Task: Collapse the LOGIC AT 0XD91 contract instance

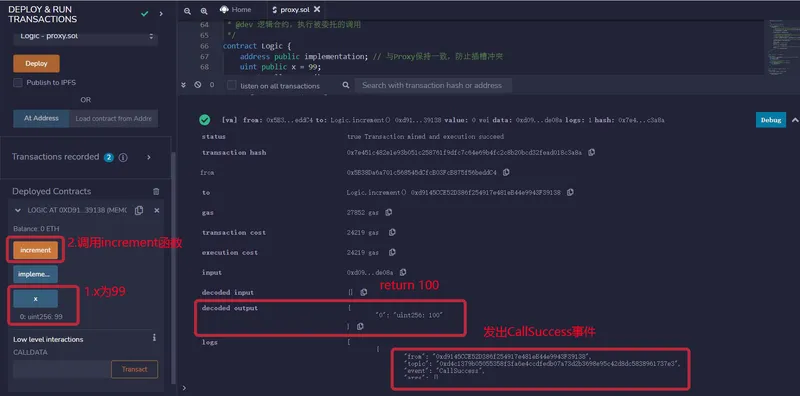Action: pyautogui.click(x=18, y=210)
